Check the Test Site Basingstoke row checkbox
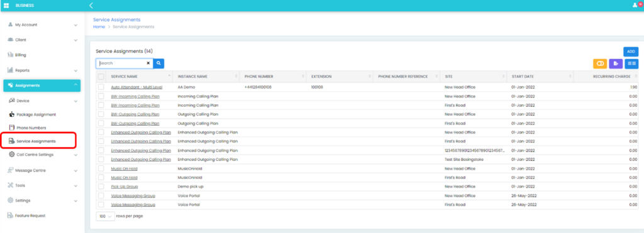 [x=101, y=160]
